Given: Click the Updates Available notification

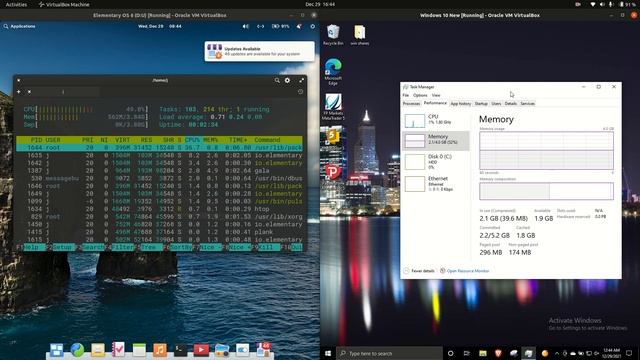Looking at the screenshot, I should [260, 51].
